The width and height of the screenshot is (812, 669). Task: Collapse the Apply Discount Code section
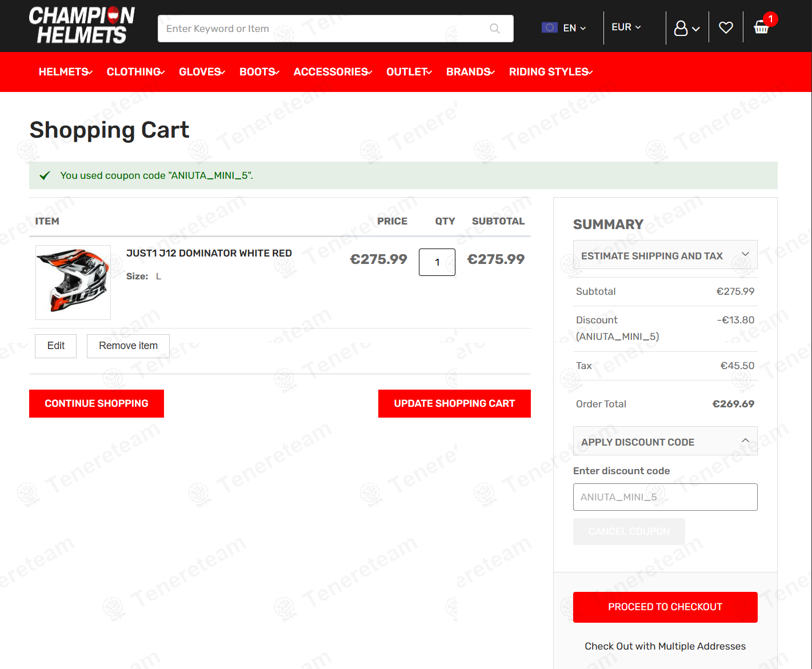(x=665, y=441)
